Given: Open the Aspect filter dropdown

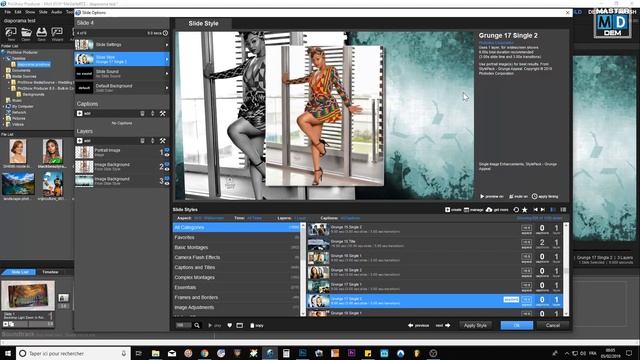Looking at the screenshot, I should pos(209,218).
